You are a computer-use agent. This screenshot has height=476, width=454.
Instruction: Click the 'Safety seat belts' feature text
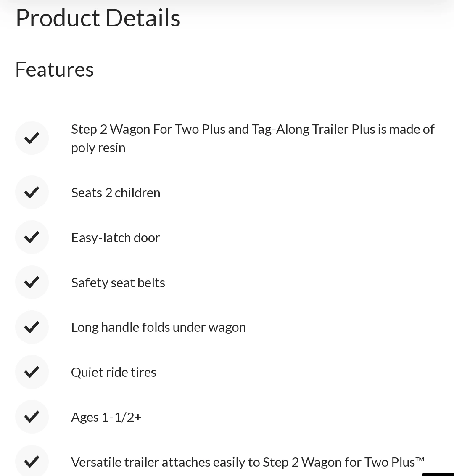(x=118, y=283)
